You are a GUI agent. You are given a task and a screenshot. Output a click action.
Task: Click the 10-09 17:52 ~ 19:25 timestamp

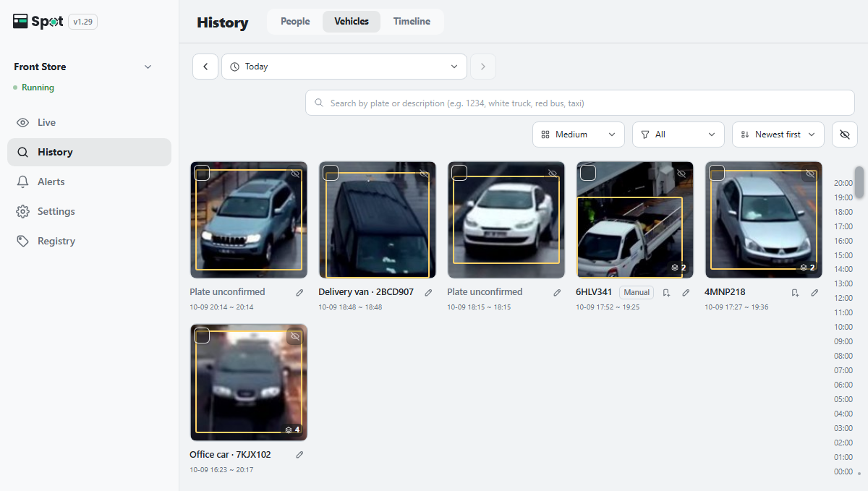click(x=608, y=307)
